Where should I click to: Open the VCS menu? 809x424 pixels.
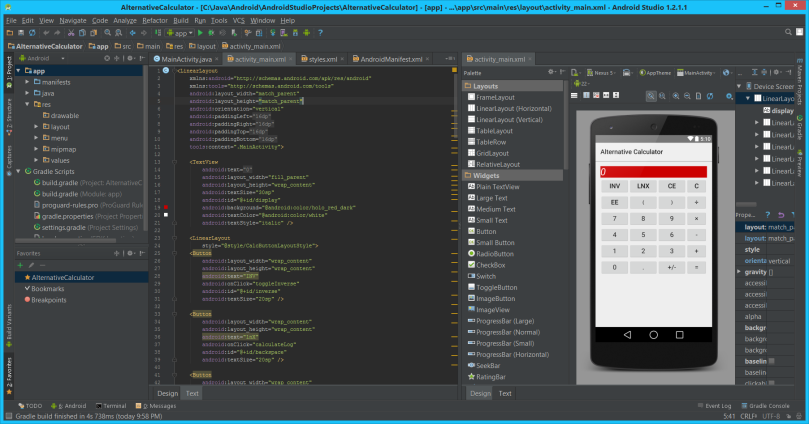[238, 21]
